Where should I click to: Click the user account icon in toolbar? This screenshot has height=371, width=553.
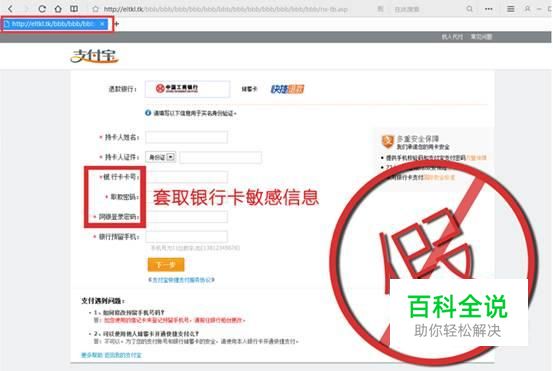pyautogui.click(x=528, y=8)
